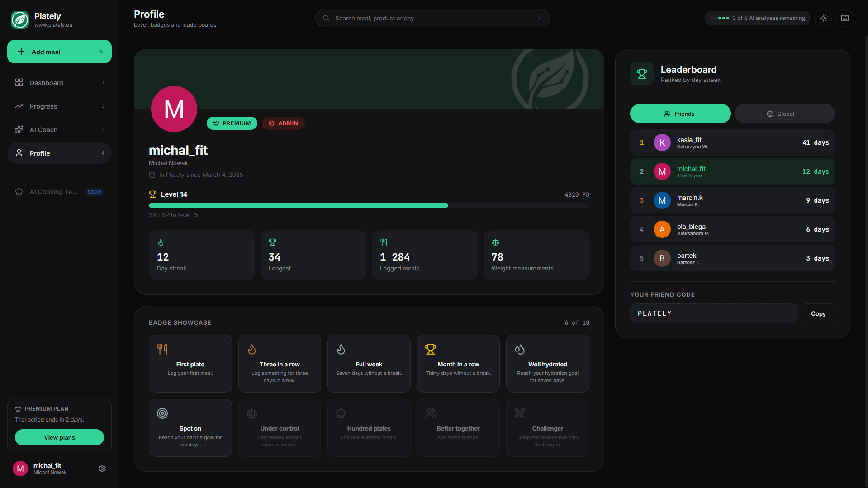Screen dimensions: 868x488
Task: Select marcin.k leaderboard row
Action: pyautogui.click(x=733, y=200)
